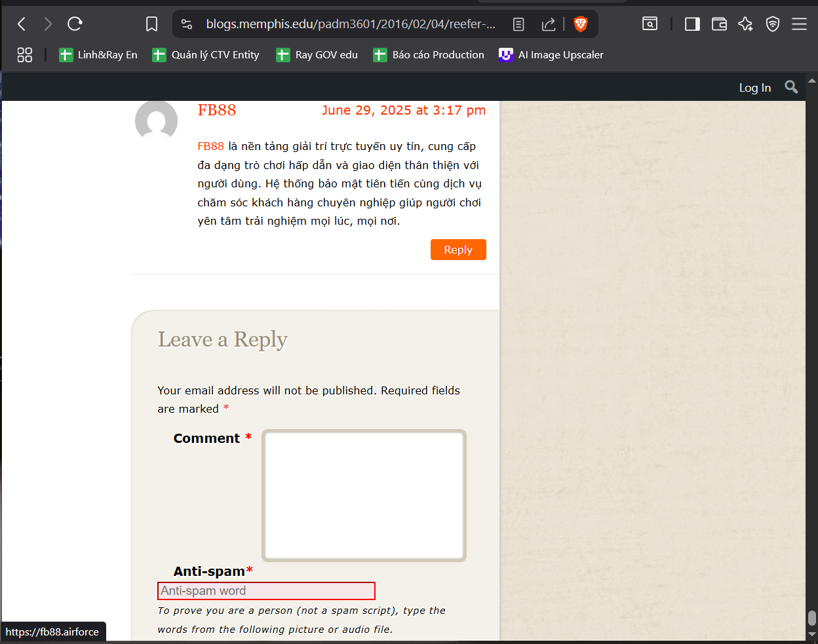
Task: Open the browser hamburger menu
Action: pyautogui.click(x=799, y=24)
